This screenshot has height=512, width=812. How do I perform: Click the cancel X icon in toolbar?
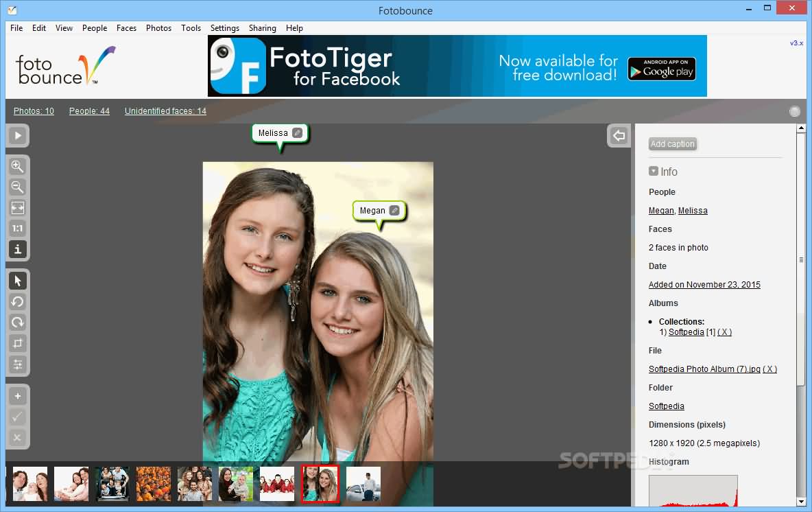(x=18, y=437)
